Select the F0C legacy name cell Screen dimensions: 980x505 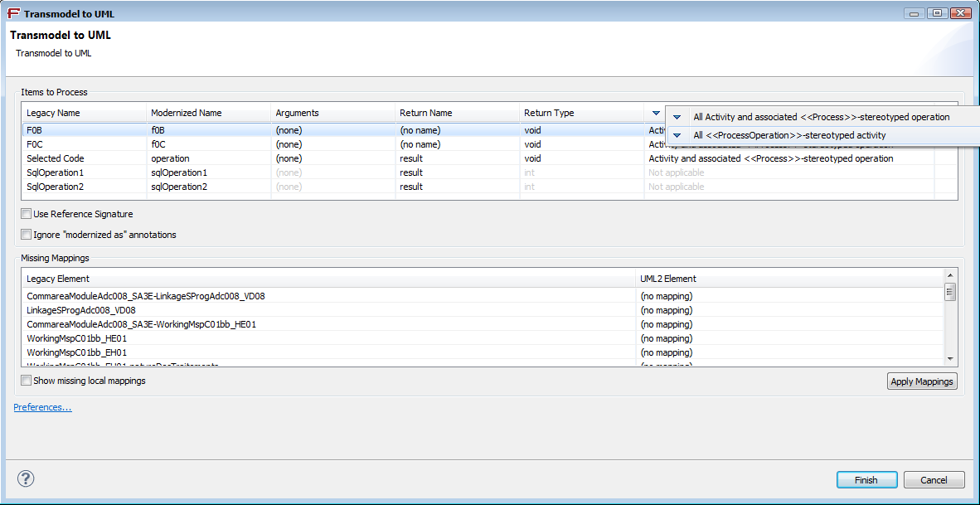[x=84, y=144]
